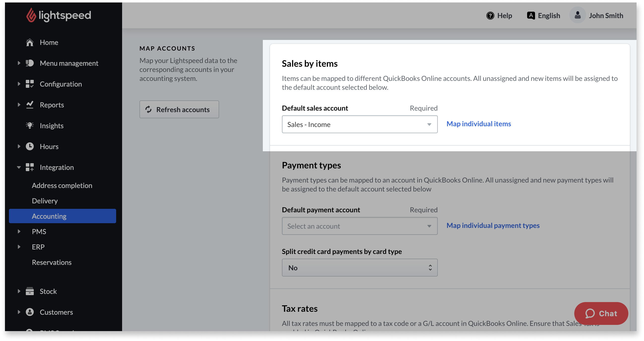
Task: Go to Address completion menu item
Action: point(62,185)
